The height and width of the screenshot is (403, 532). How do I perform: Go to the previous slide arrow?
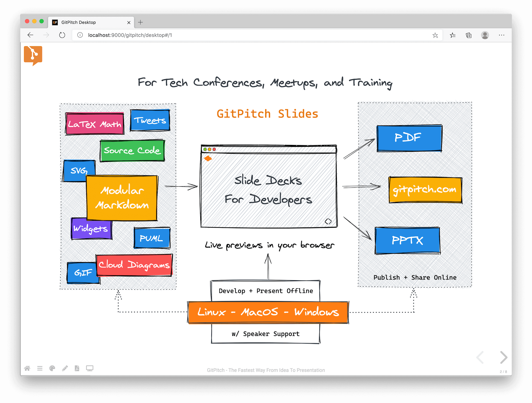(480, 357)
